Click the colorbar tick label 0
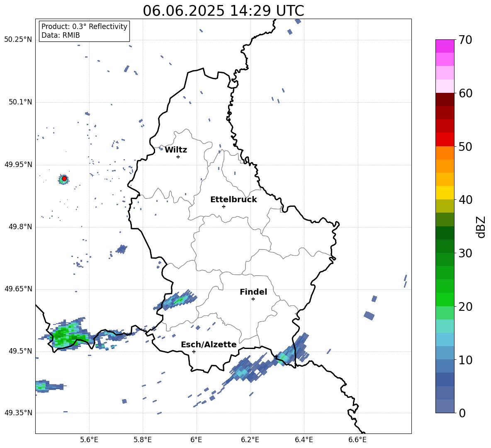 (462, 413)
